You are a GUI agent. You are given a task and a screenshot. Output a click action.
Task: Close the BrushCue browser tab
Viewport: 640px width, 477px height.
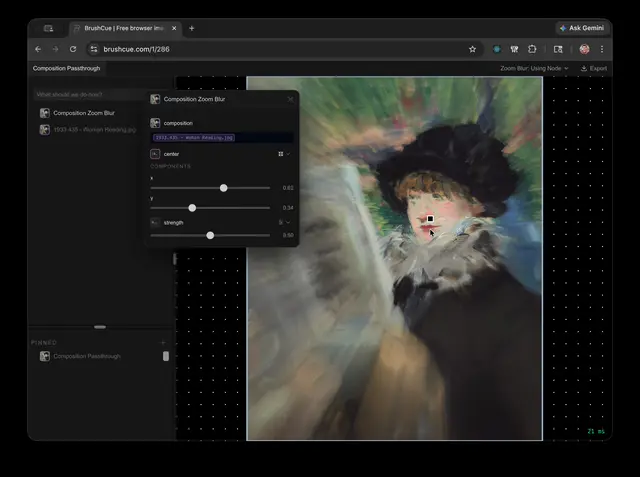(174, 28)
